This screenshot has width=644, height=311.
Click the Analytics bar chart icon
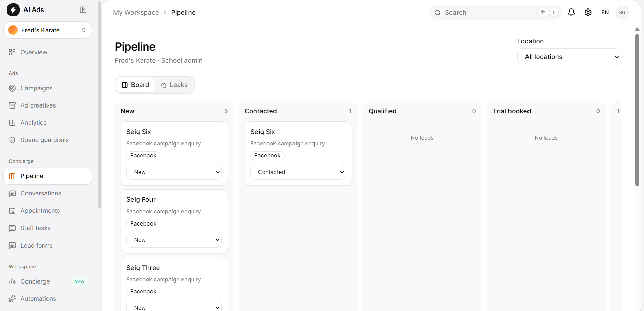pos(12,123)
